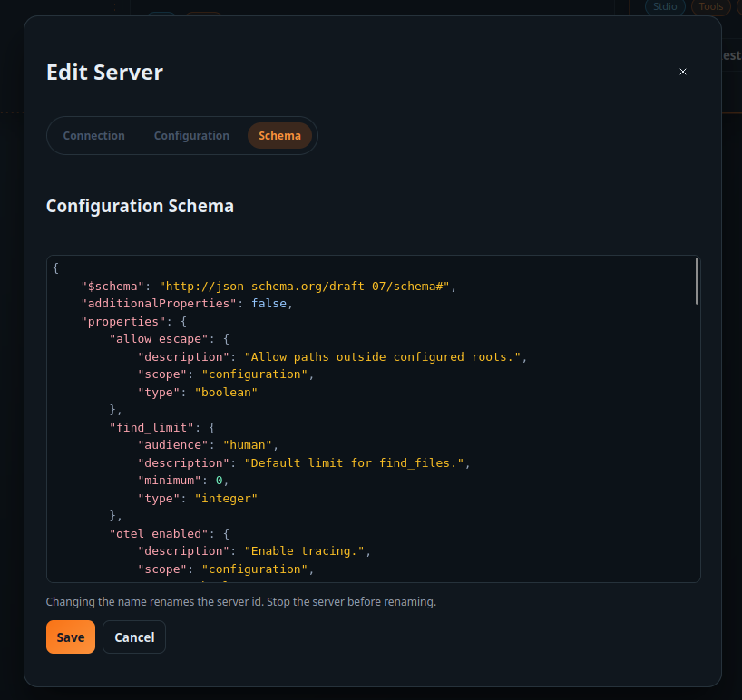Viewport: 742px width, 700px height.
Task: Click inside the Configuration Schema editor
Action: pyautogui.click(x=363, y=417)
